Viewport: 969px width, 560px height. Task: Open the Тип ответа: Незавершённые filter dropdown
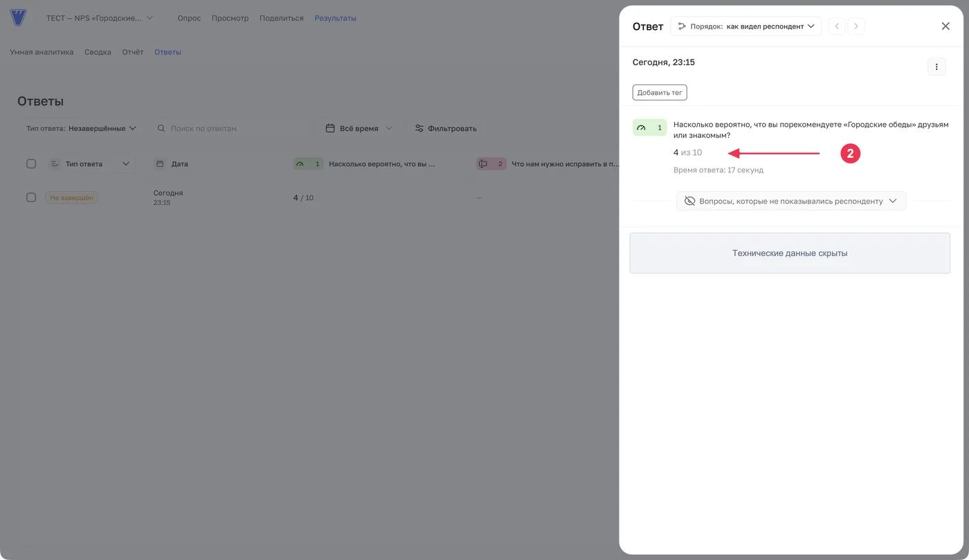pyautogui.click(x=81, y=128)
